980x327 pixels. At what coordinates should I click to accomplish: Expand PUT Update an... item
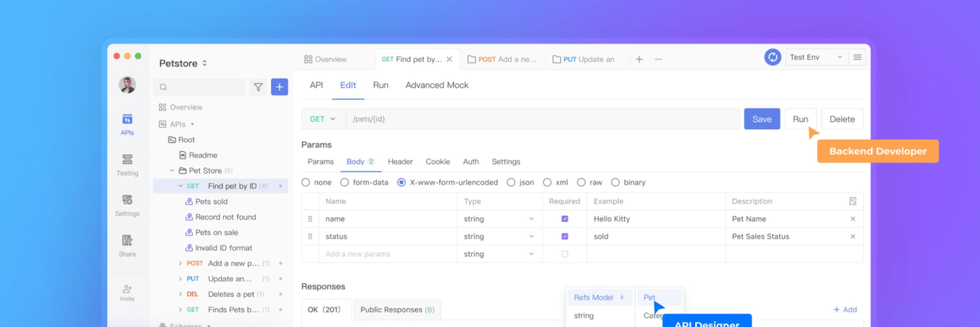coord(180,279)
